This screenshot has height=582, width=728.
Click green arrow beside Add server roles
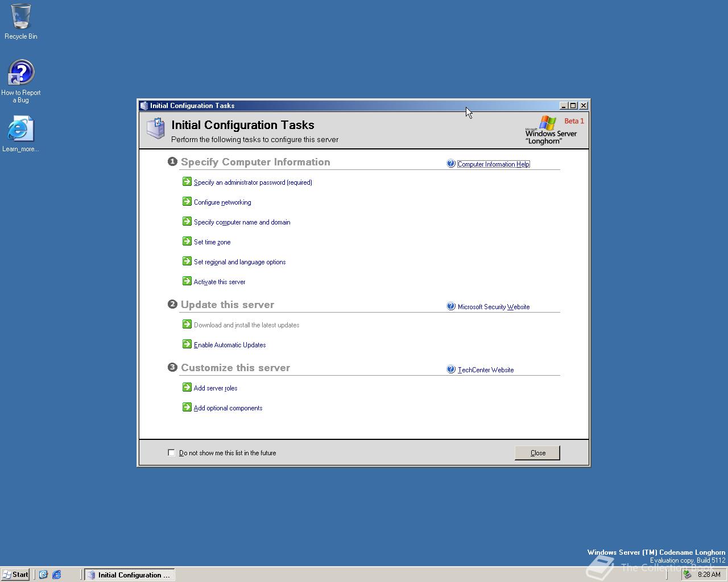coord(187,387)
